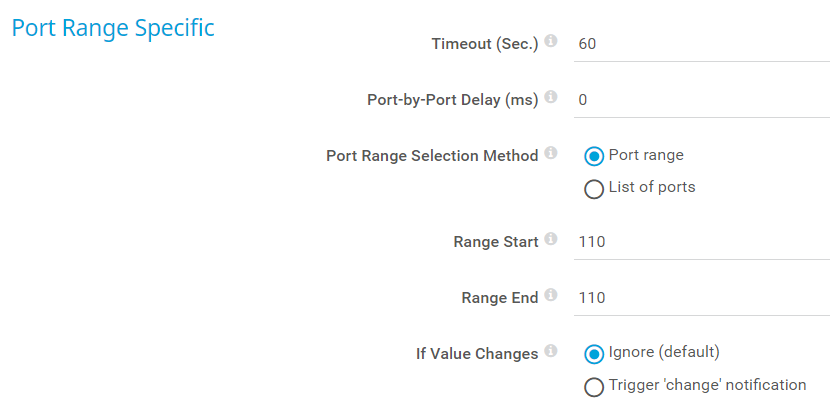Image resolution: width=830 pixels, height=408 pixels.
Task: Click the info icon next to Timeout (Sec.)
Action: click(x=551, y=42)
